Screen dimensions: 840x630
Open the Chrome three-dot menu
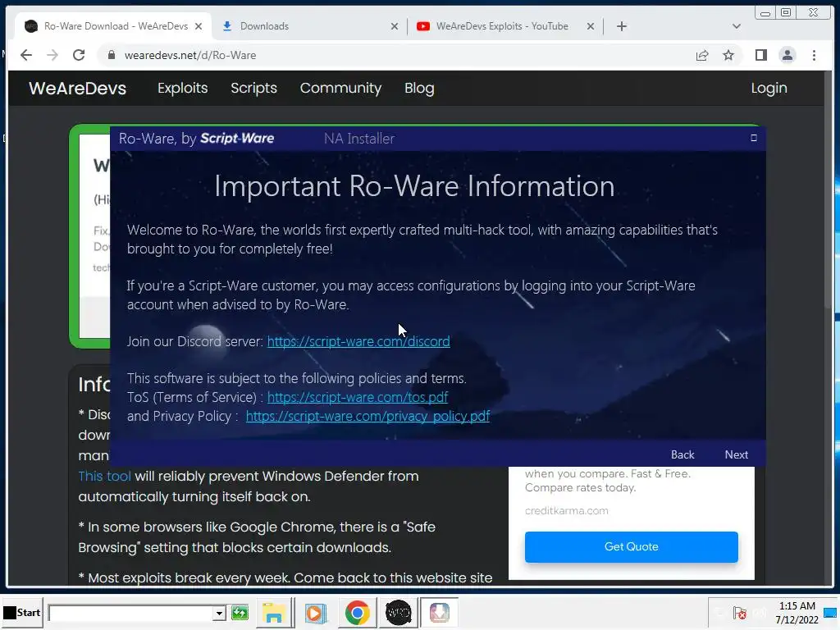point(814,55)
